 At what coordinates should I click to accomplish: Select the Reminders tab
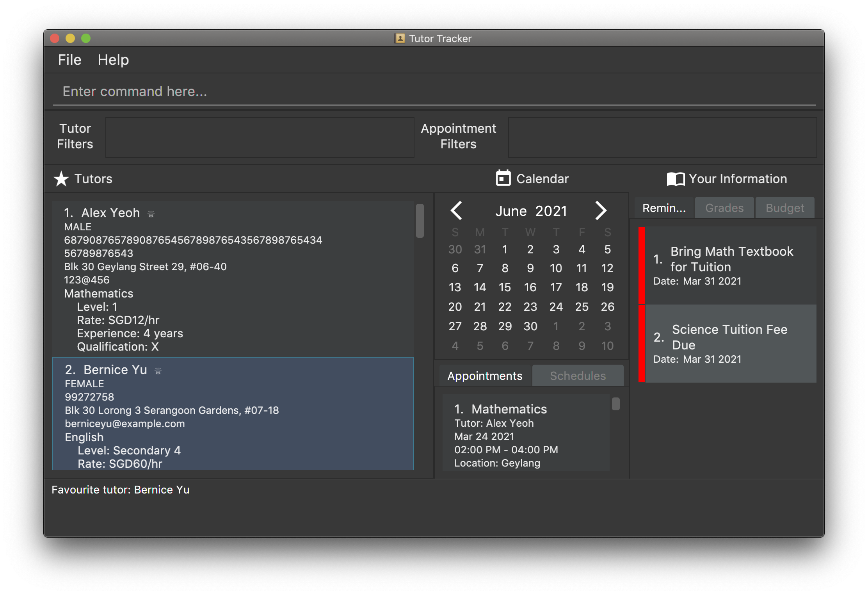(x=664, y=208)
